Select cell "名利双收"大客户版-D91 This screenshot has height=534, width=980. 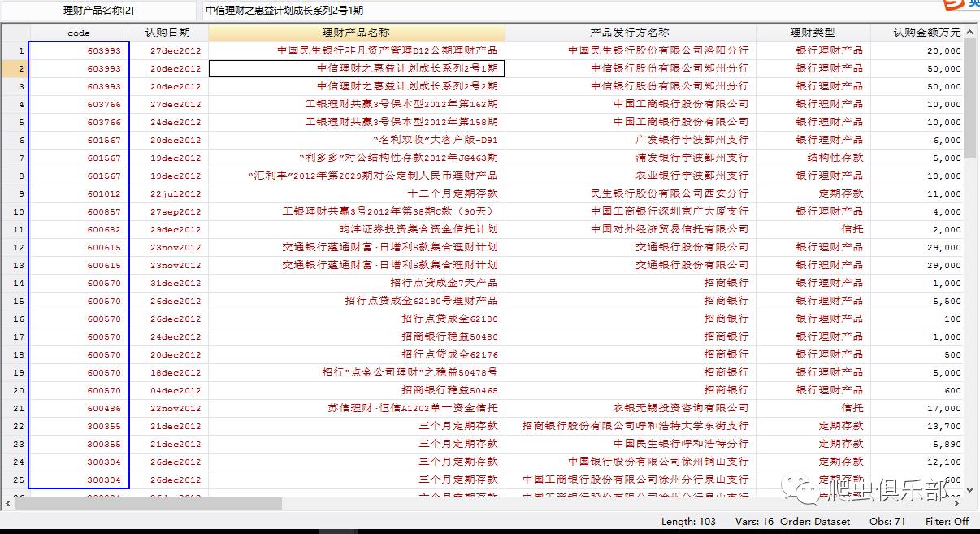[x=357, y=140]
